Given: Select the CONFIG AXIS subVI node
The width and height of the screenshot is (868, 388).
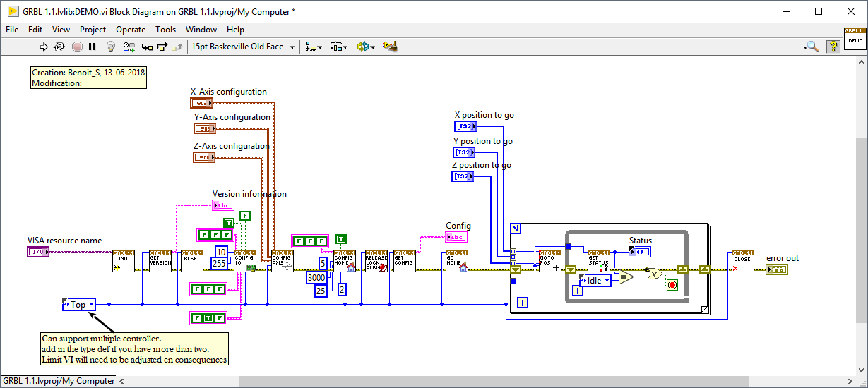Looking at the screenshot, I should [x=283, y=261].
